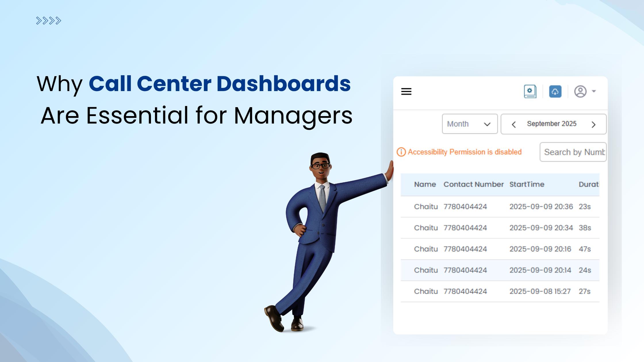
Task: Focus the Search by Number field
Action: (573, 152)
